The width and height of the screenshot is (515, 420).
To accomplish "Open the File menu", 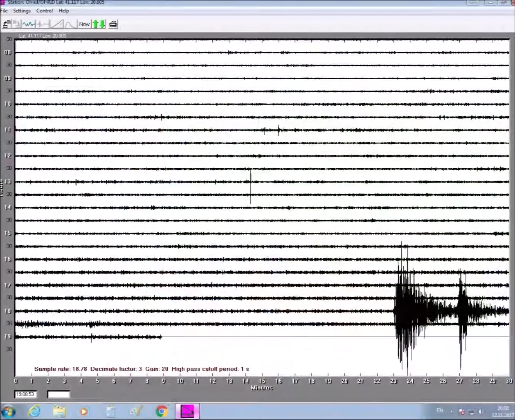I will click(4, 10).
